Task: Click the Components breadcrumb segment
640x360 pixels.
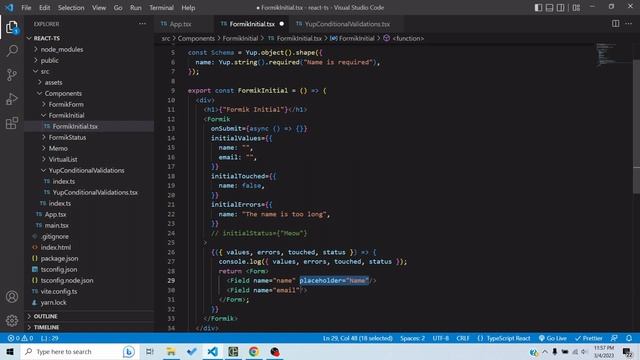Action: coord(196,38)
